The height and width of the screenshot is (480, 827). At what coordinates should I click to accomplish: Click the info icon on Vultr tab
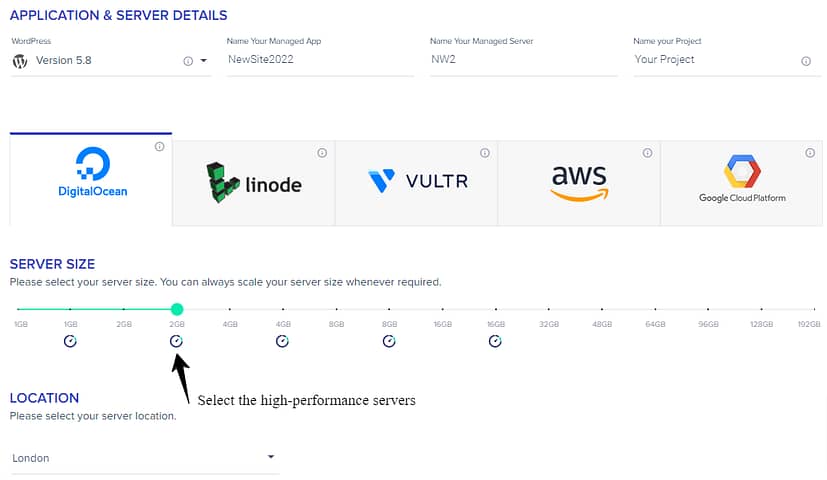click(x=485, y=153)
